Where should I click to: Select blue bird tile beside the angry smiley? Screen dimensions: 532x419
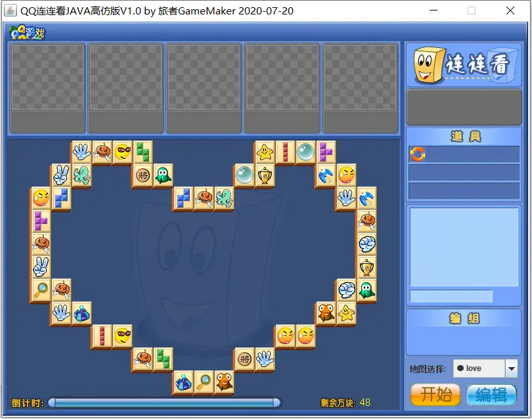click(x=326, y=175)
